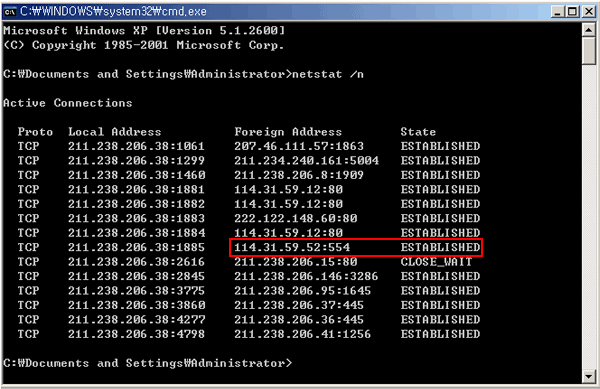Click local address 211.238.206.38:1881
This screenshot has width=600, height=389.
137,190
